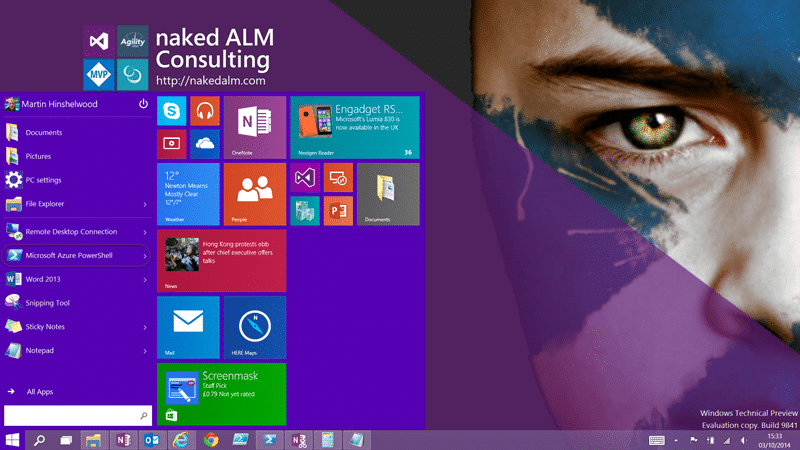The width and height of the screenshot is (800, 450).
Task: Launch Internet Explorer from the taskbar
Action: pyautogui.click(x=181, y=440)
